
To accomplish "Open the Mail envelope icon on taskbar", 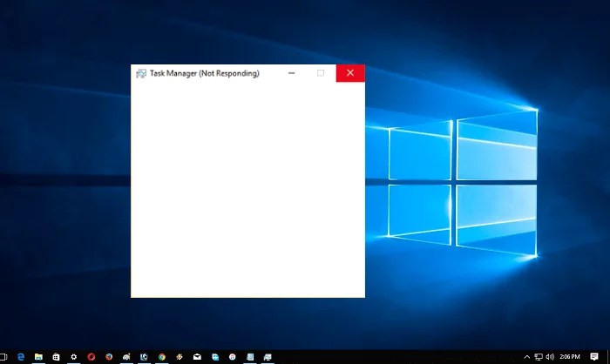I will tap(197, 357).
